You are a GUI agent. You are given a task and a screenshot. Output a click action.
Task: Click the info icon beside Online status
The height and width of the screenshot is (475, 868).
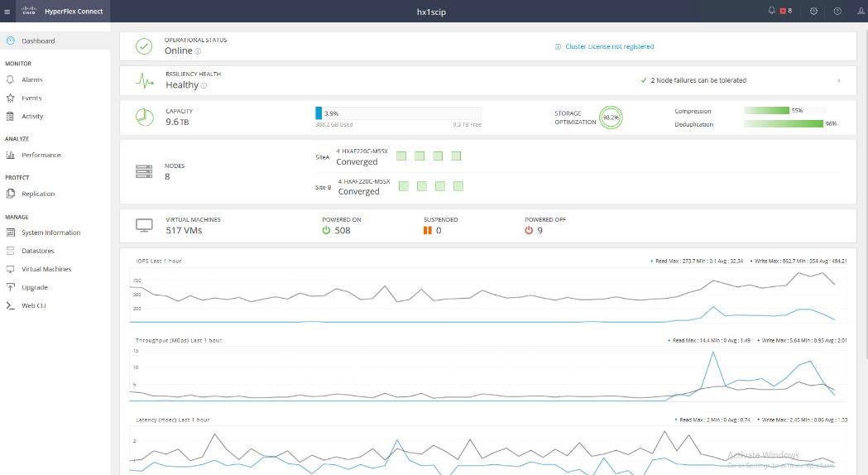(199, 51)
